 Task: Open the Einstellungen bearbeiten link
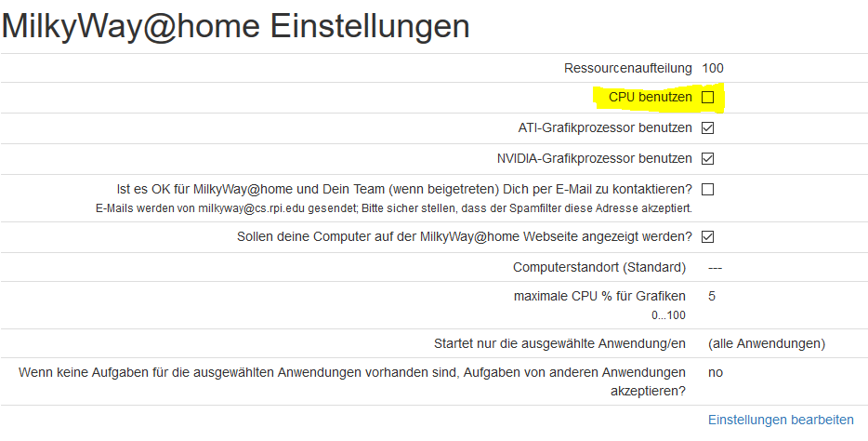[781, 420]
